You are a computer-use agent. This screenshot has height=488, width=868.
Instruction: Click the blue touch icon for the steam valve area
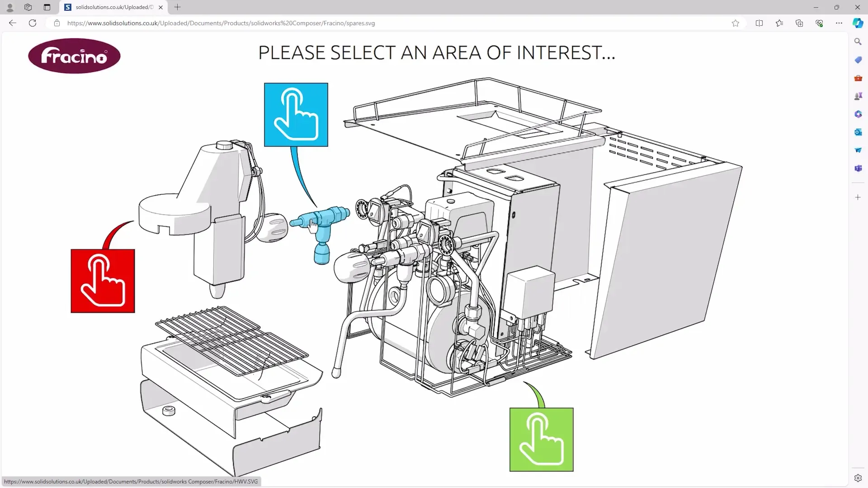pos(296,114)
